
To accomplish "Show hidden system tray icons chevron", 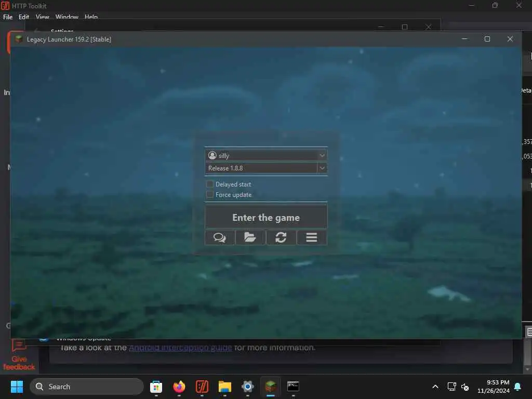I will [435, 387].
